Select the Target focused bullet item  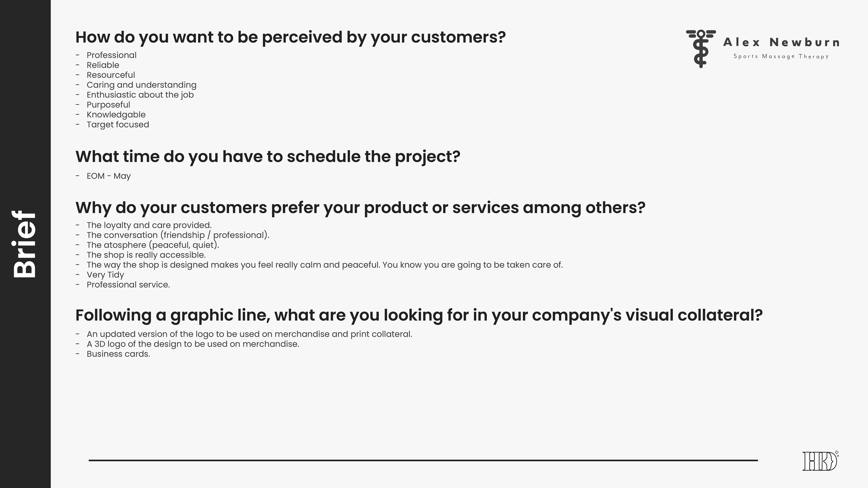[118, 125]
